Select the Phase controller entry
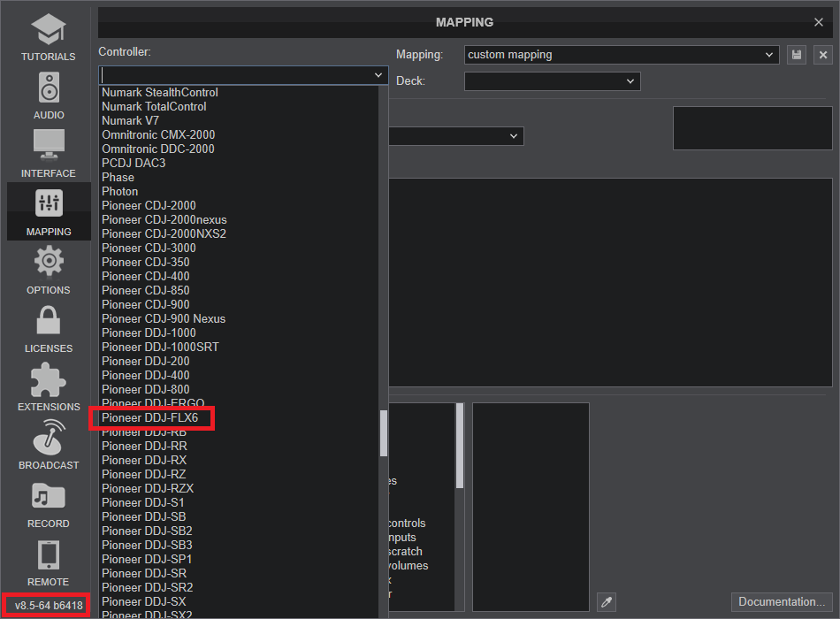840x619 pixels. 118,178
